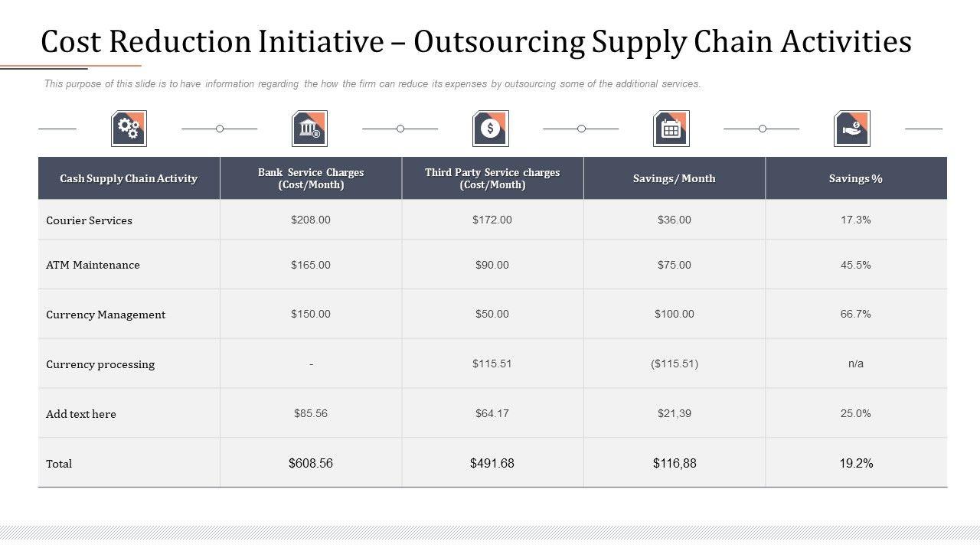The height and width of the screenshot is (551, 980).
Task: Click the Bank Service Charges column header
Action: [x=311, y=178]
